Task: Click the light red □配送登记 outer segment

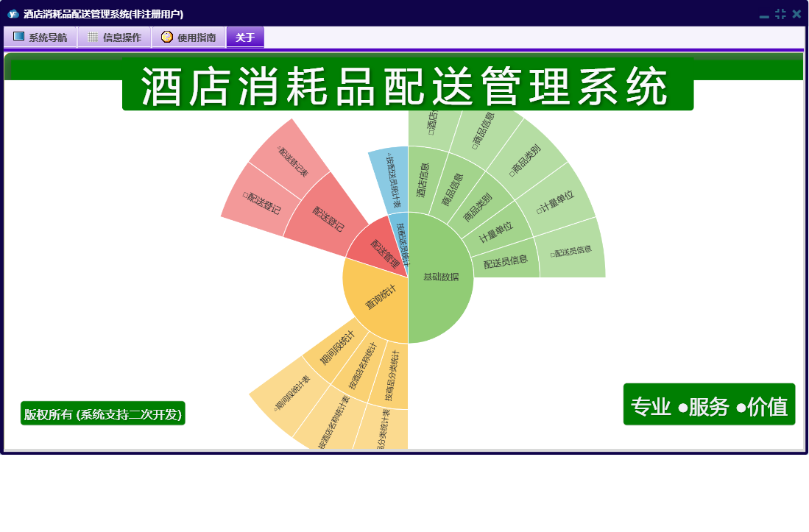Action: 262,203
